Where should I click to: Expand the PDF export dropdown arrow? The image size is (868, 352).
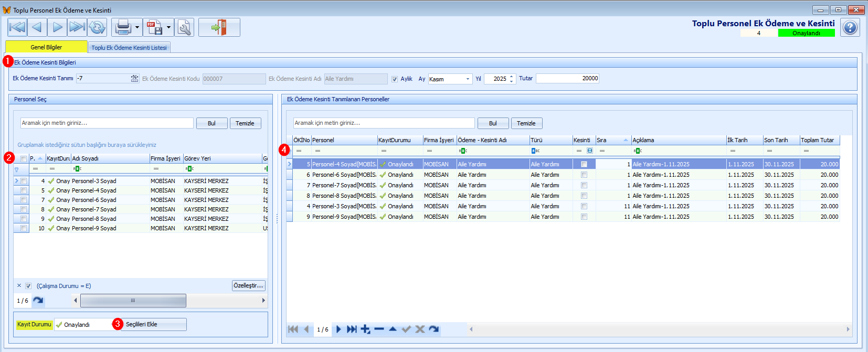click(168, 27)
